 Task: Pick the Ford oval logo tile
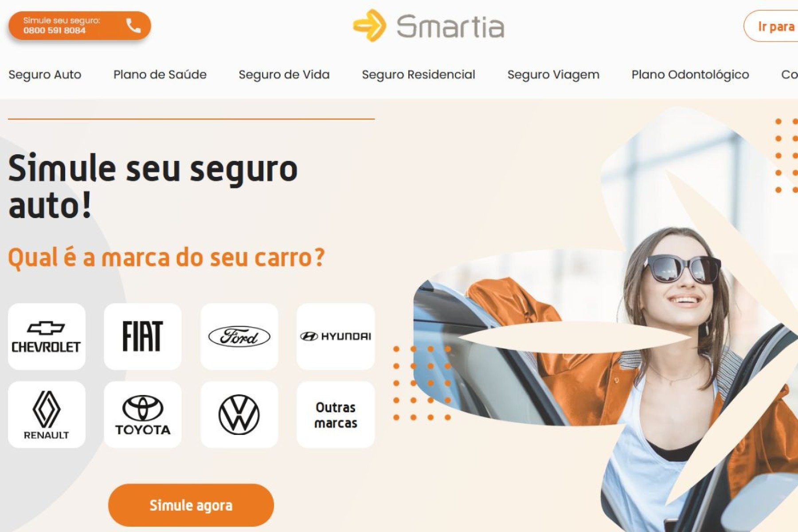click(x=239, y=336)
